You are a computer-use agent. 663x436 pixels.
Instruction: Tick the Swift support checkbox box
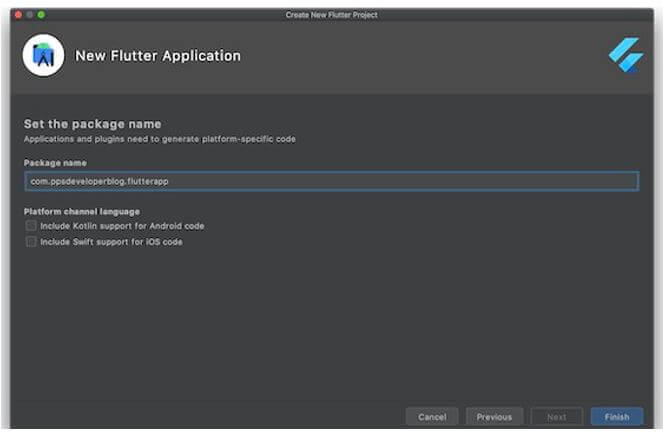31,242
